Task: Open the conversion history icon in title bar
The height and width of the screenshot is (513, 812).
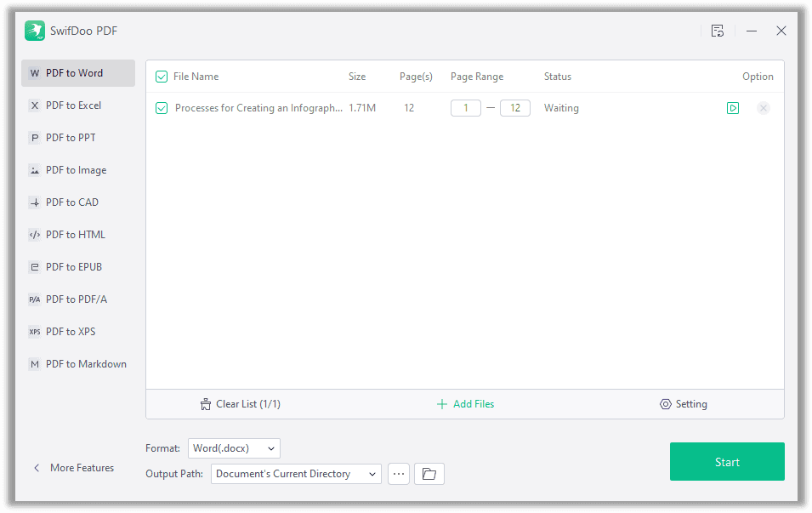Action: tap(718, 31)
